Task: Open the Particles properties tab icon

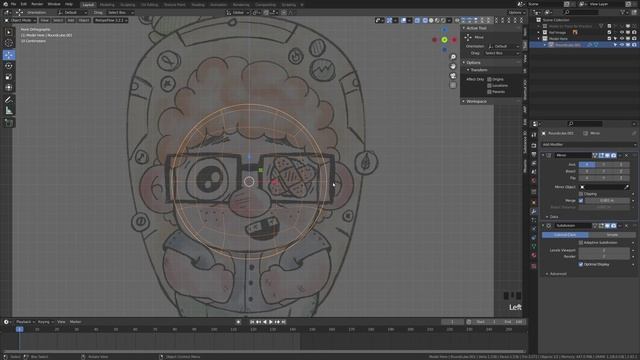Action: pos(533,220)
